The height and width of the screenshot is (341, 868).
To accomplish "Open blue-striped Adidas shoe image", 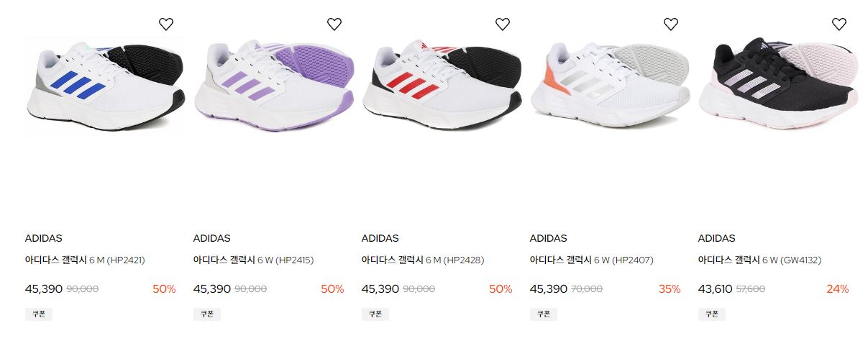I will (x=105, y=86).
